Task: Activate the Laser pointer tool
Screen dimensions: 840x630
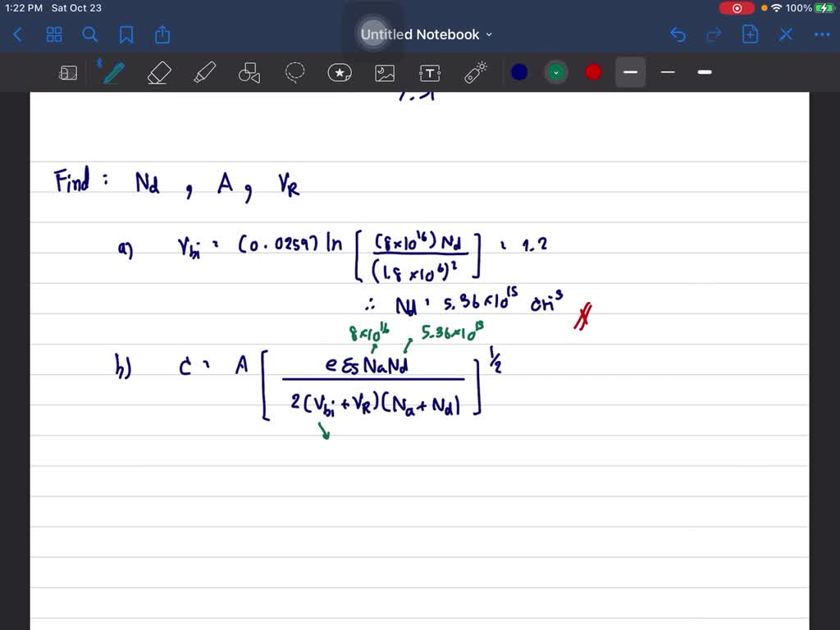Action: click(474, 72)
